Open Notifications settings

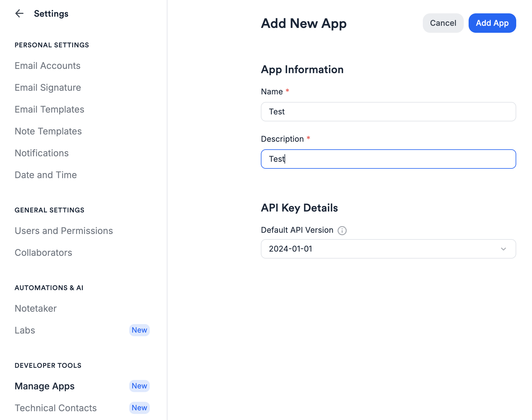coord(42,153)
